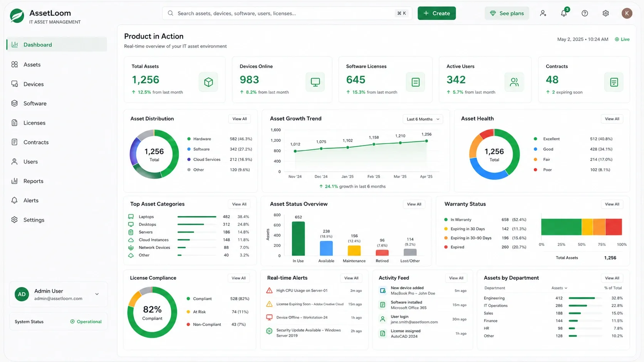Click the Total Assets cube icon
Viewport: 644px width, 362px height.
click(208, 82)
